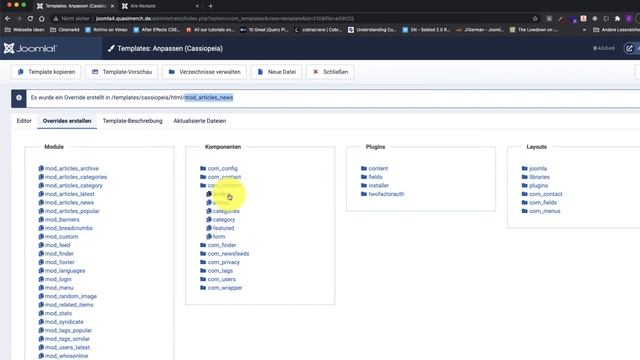Viewport: 640px width, 360px height.
Task: Select mod_languages module
Action: pos(62,271)
